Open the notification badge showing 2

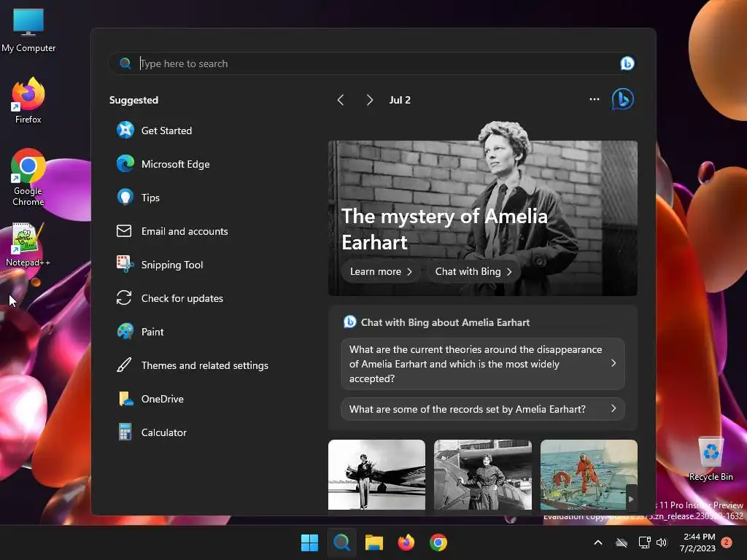click(727, 542)
